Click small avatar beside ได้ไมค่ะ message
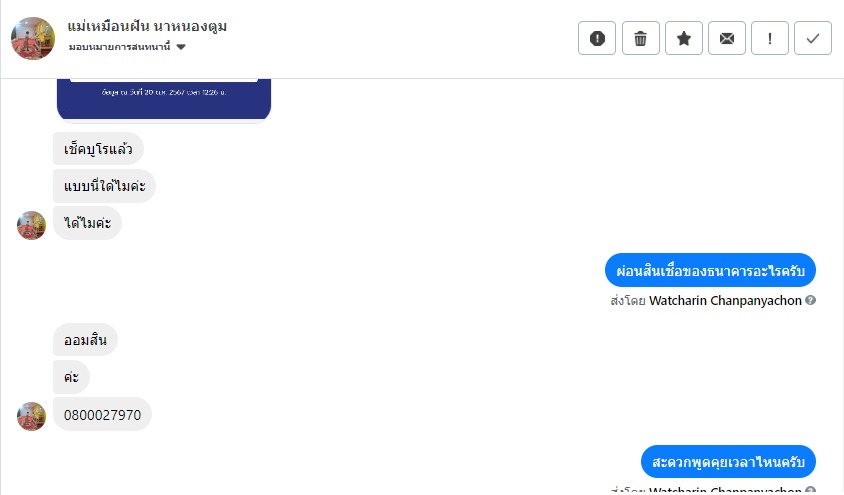This screenshot has height=495, width=844. pos(31,225)
